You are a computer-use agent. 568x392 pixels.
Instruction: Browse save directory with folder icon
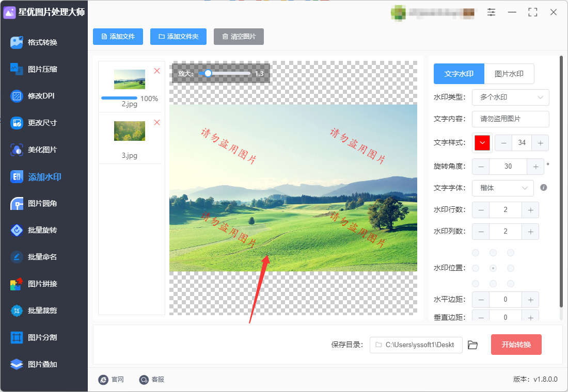[472, 345]
